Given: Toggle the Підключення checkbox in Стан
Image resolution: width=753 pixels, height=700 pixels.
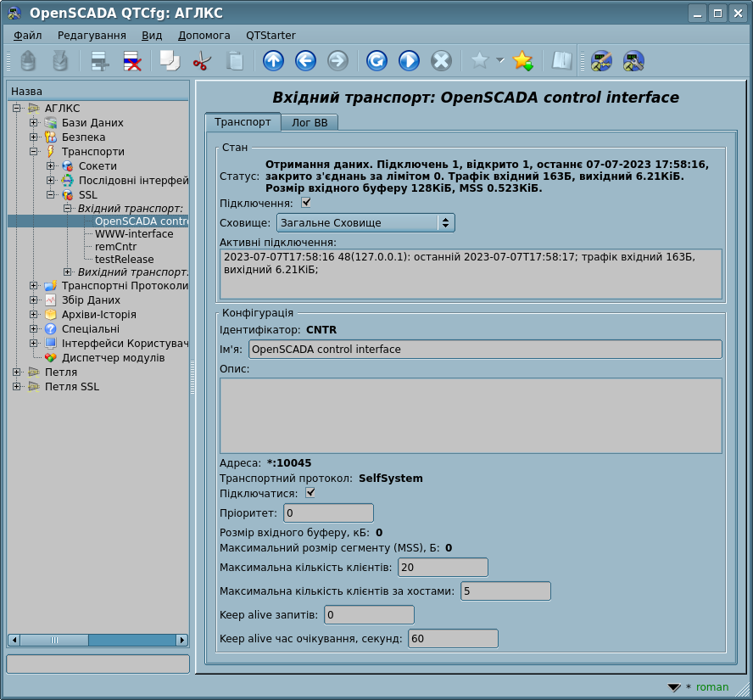Looking at the screenshot, I should [x=306, y=203].
